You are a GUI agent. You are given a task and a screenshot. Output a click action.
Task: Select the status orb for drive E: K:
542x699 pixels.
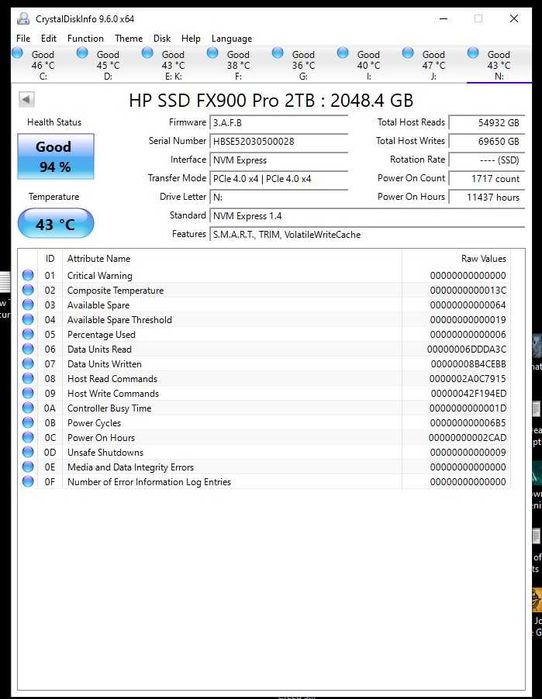pos(148,53)
